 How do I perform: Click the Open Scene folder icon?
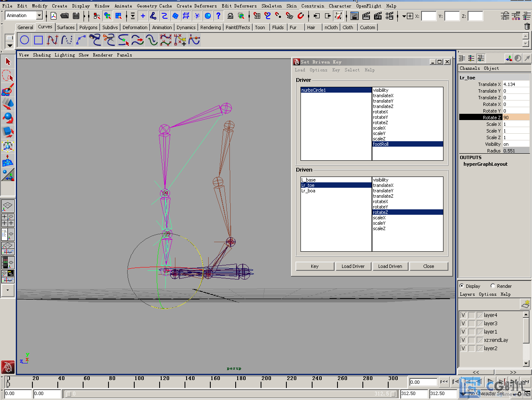click(64, 16)
